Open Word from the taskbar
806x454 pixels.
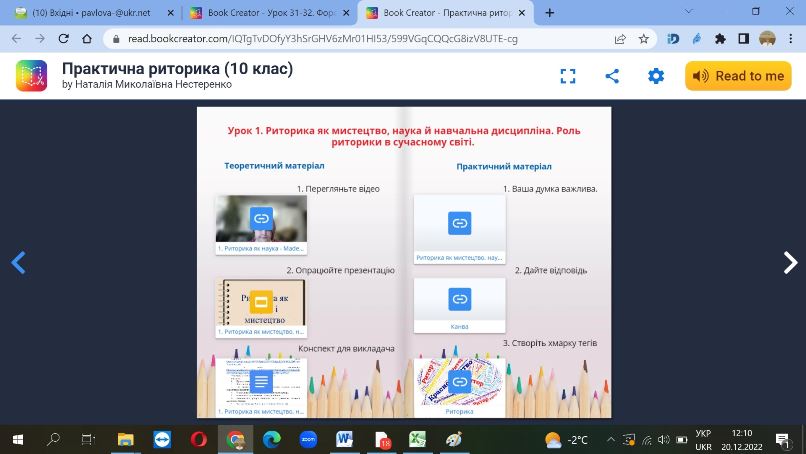tap(344, 440)
